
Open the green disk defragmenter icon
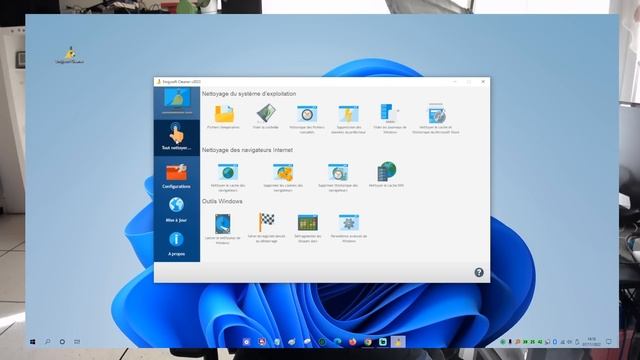point(308,222)
